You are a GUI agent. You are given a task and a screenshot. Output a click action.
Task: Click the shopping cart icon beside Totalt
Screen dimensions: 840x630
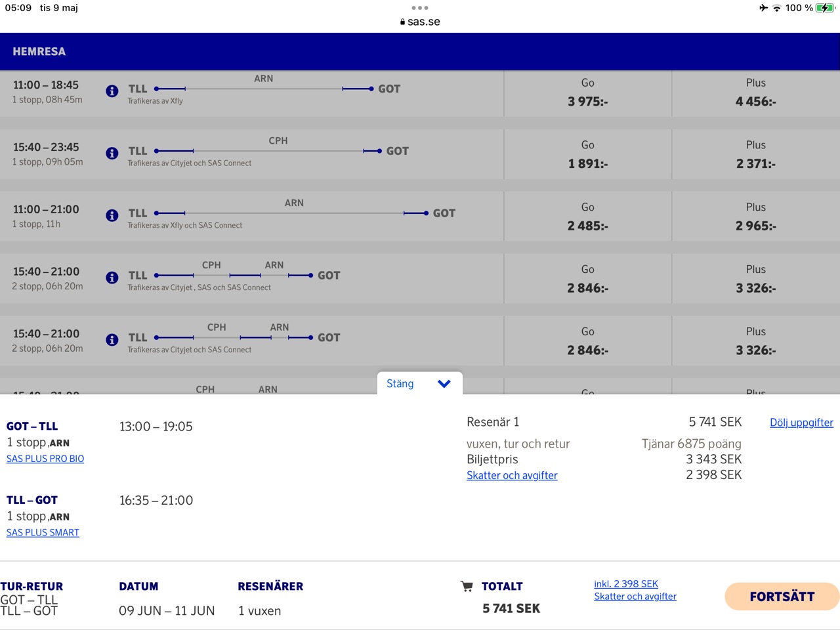(x=467, y=587)
